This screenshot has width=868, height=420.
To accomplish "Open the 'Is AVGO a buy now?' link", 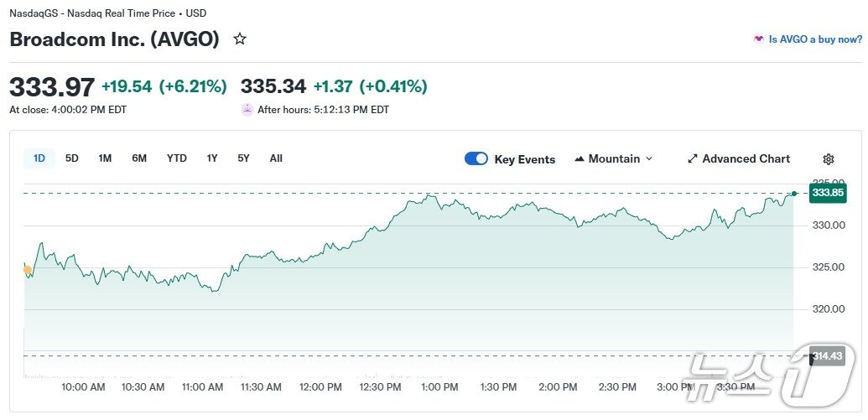I will click(x=814, y=39).
